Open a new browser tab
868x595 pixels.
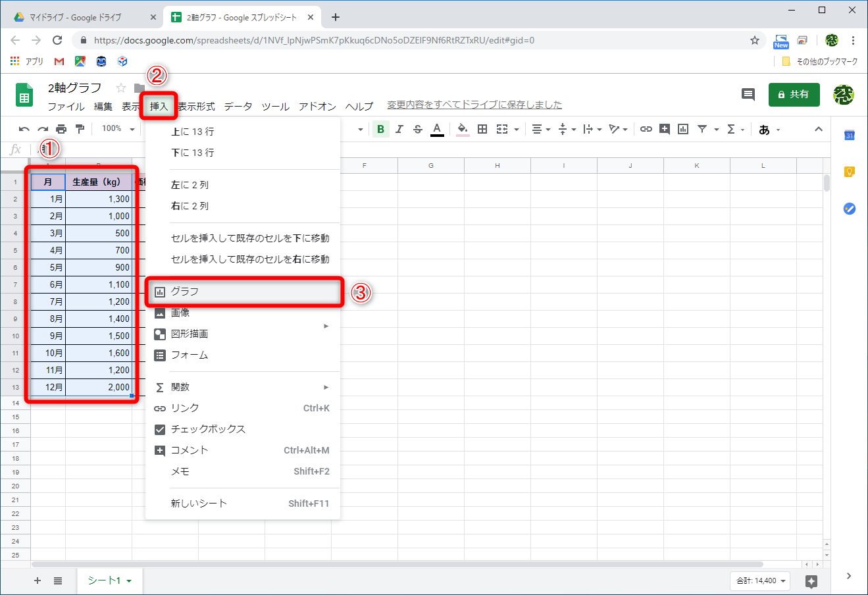pyautogui.click(x=336, y=18)
